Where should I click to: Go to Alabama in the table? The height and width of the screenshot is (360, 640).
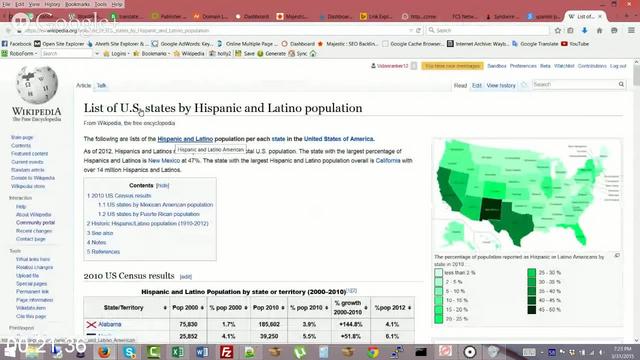coord(109,324)
